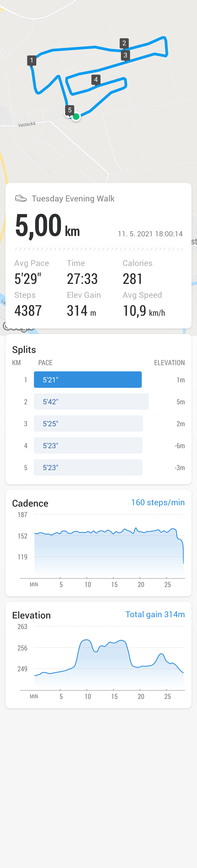Click the kilometer 5 map marker
The width and height of the screenshot is (197, 868).
70,110
